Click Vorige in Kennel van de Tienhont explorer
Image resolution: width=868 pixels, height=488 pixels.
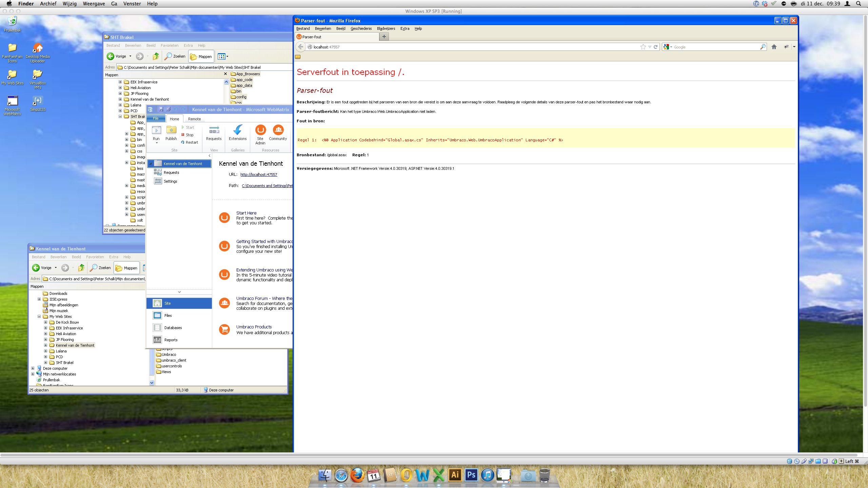42,268
